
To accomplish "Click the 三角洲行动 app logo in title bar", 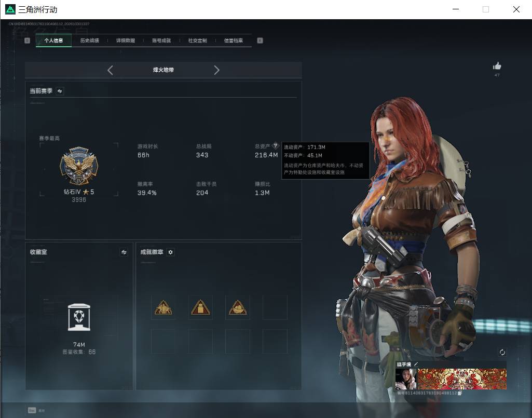I will (x=10, y=9).
